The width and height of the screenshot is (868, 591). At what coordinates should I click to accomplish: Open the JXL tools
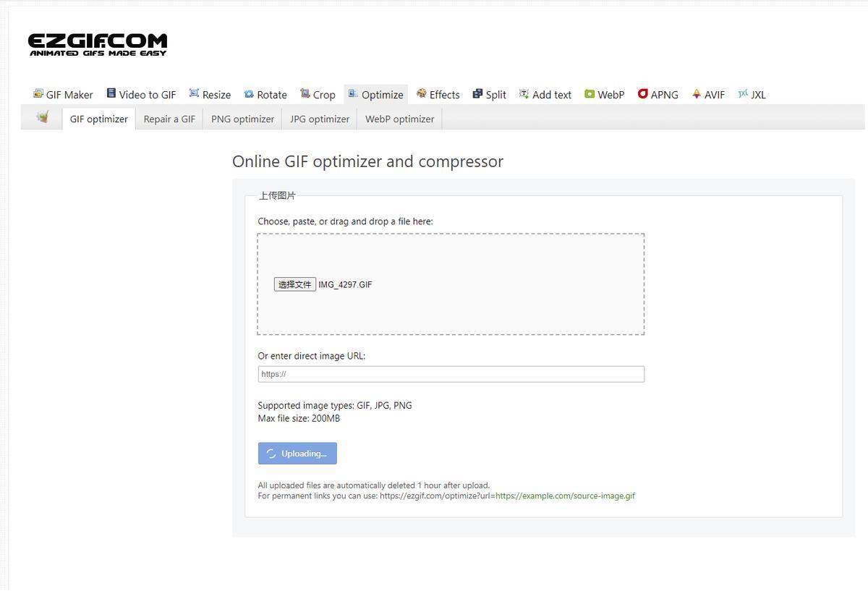pos(752,95)
